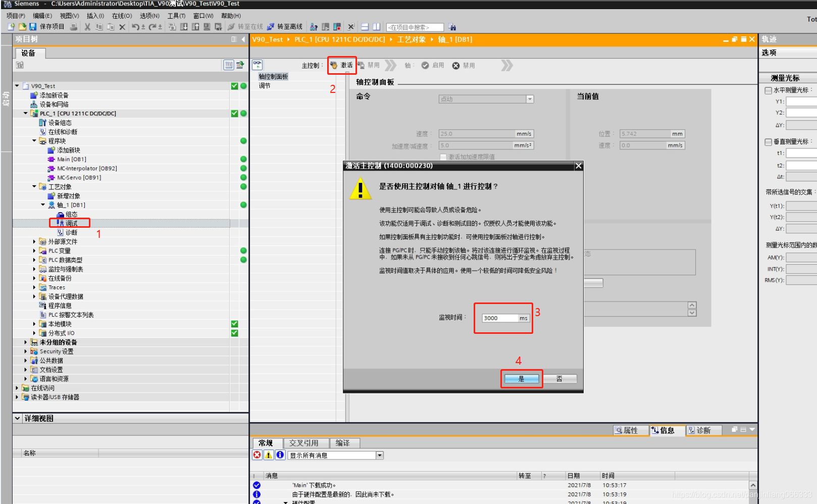The image size is (817, 504).
Task: Select commissioning item under axis_1
Action: pos(71,223)
